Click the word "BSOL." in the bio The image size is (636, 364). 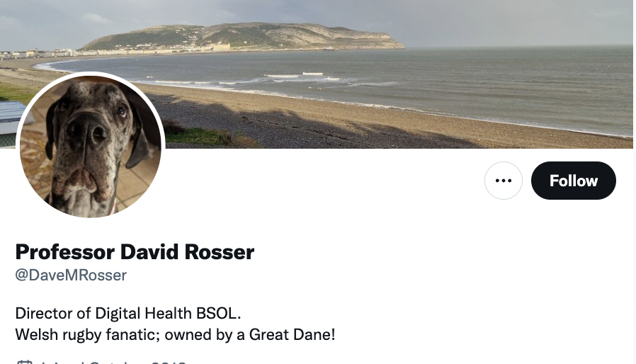[x=219, y=313]
